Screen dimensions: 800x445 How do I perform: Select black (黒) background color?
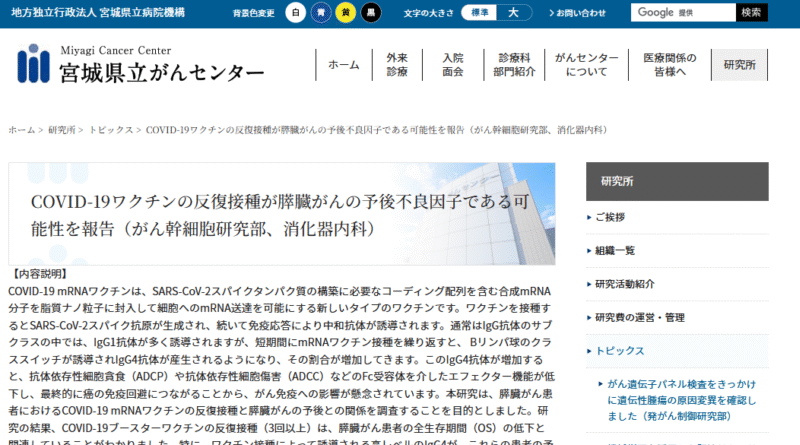point(370,13)
